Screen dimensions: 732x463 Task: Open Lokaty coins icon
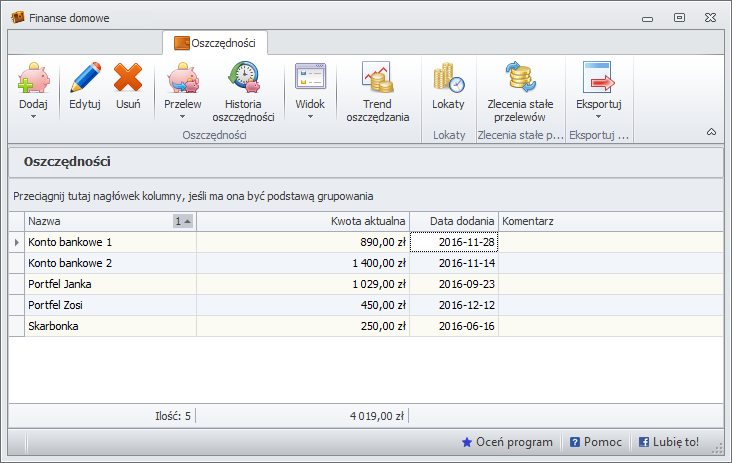(x=448, y=78)
